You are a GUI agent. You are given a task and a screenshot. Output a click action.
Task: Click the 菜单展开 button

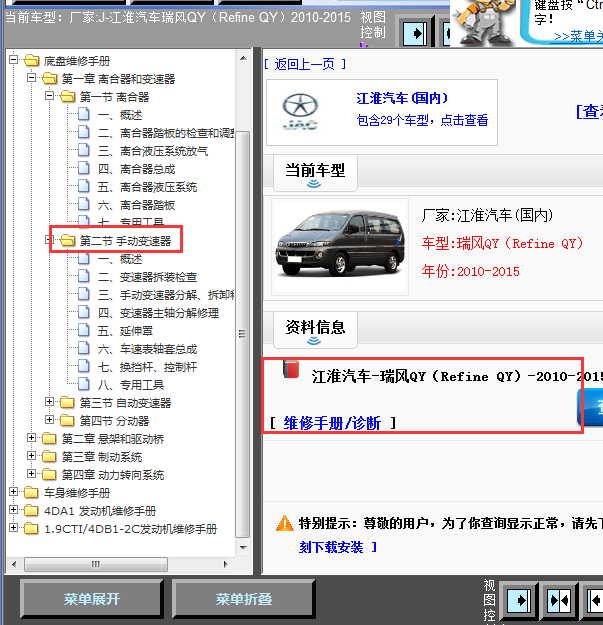tap(92, 599)
